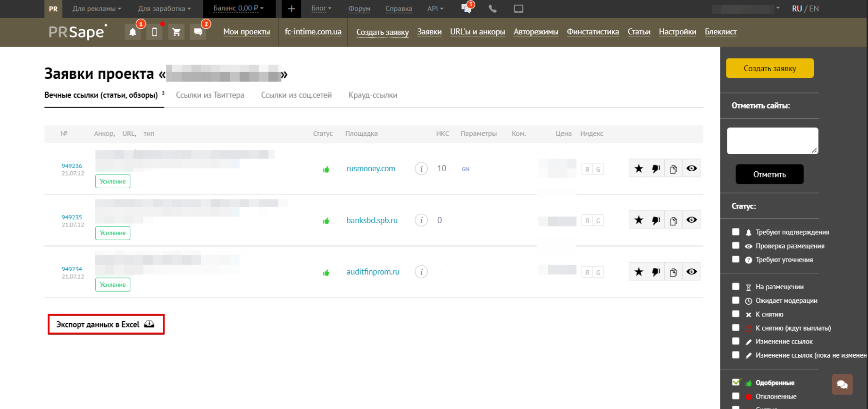Click into the 'Отметить сайты' text area
The height and width of the screenshot is (409, 868).
pos(772,141)
